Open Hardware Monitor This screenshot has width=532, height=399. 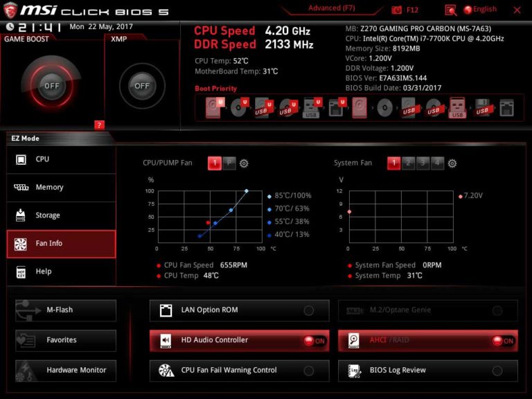click(x=66, y=371)
